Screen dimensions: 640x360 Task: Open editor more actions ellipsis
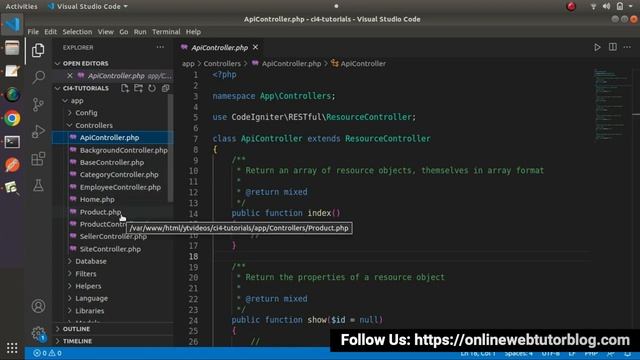click(x=627, y=47)
